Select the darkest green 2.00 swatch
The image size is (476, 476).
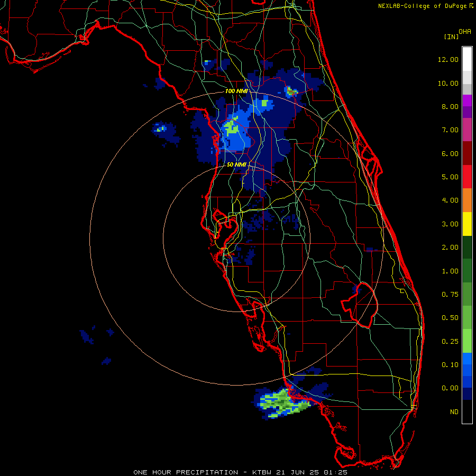point(467,247)
